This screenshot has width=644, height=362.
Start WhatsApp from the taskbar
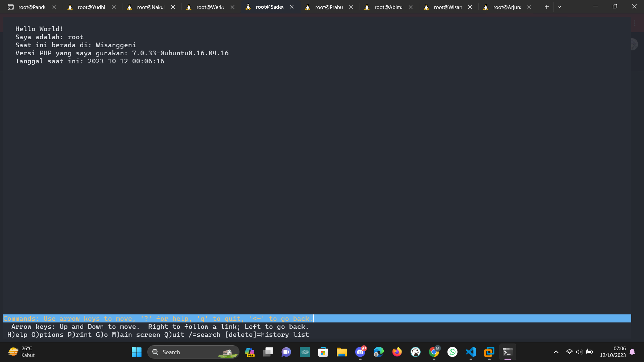(452, 352)
